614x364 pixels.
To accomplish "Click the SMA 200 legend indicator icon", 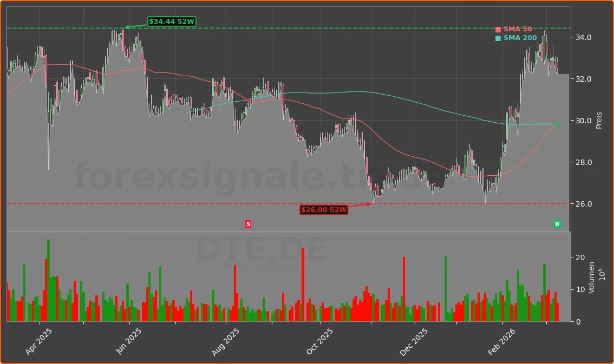I will (x=498, y=38).
